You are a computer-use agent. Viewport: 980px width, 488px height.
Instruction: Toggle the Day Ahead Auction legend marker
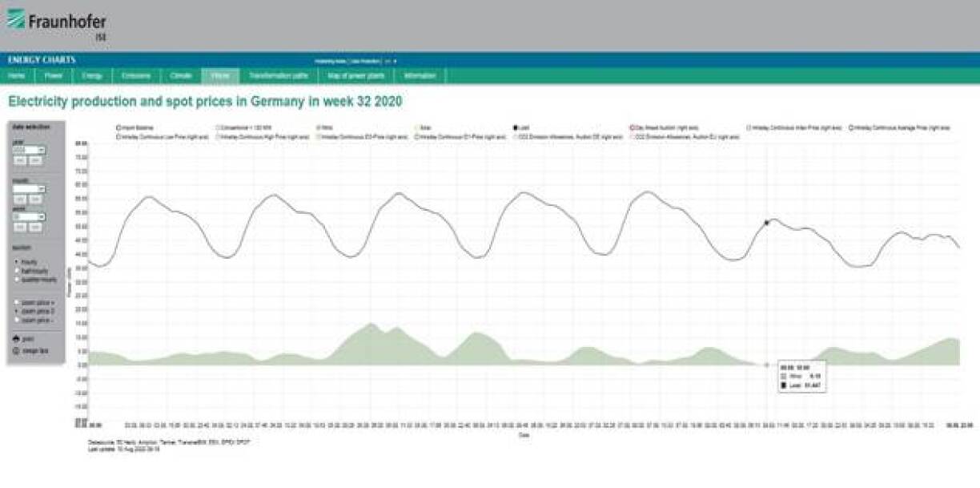(632, 127)
